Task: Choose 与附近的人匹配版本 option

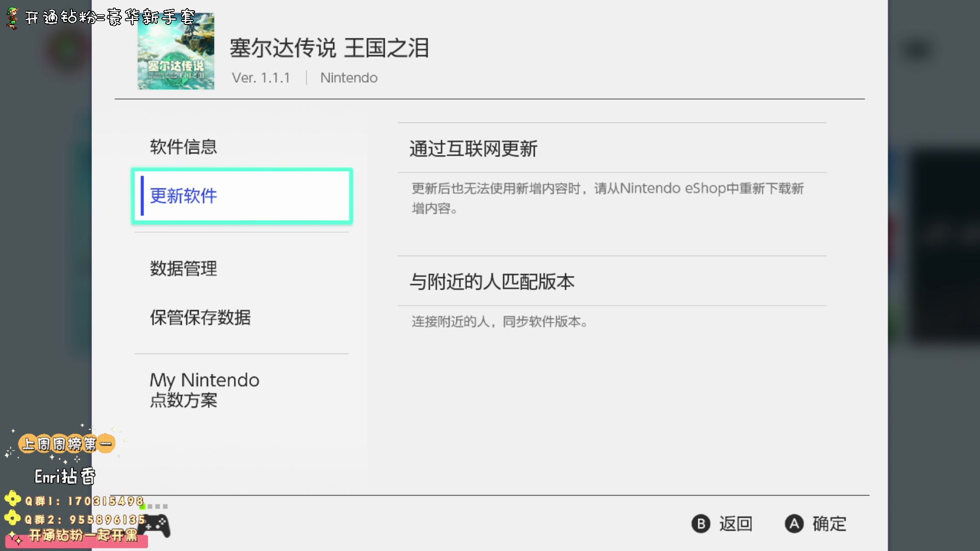Action: click(x=612, y=282)
